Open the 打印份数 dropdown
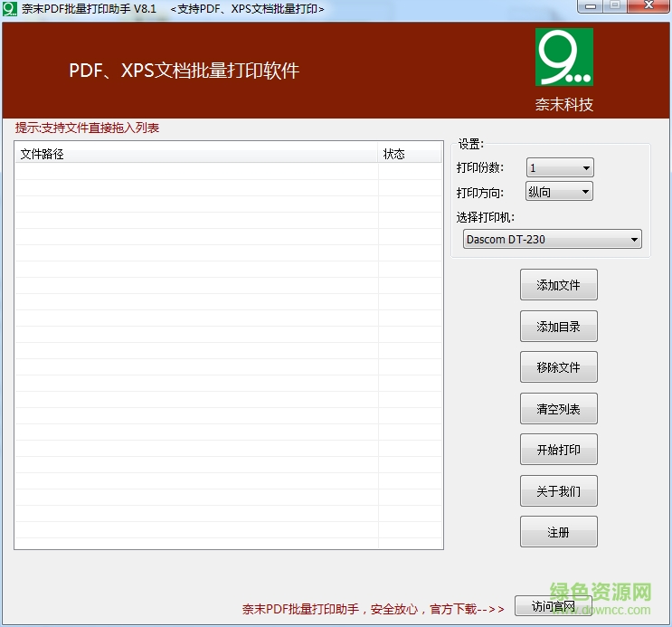Image resolution: width=672 pixels, height=627 pixels. coord(560,167)
